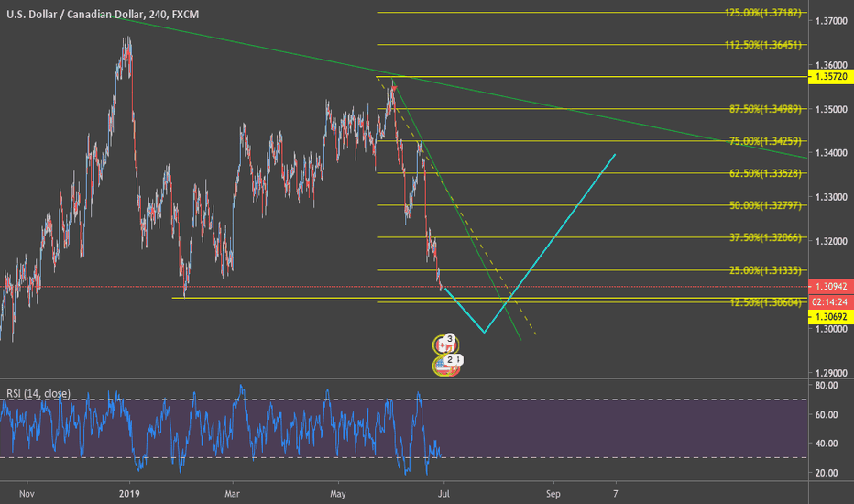Click the 2019 label on time axis

(x=129, y=494)
